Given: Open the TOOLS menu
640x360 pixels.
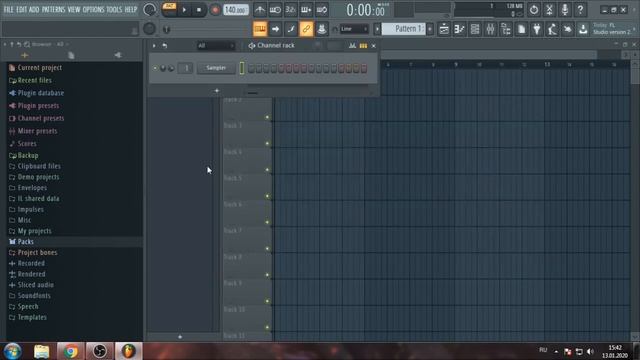Looking at the screenshot, I should click(114, 9).
